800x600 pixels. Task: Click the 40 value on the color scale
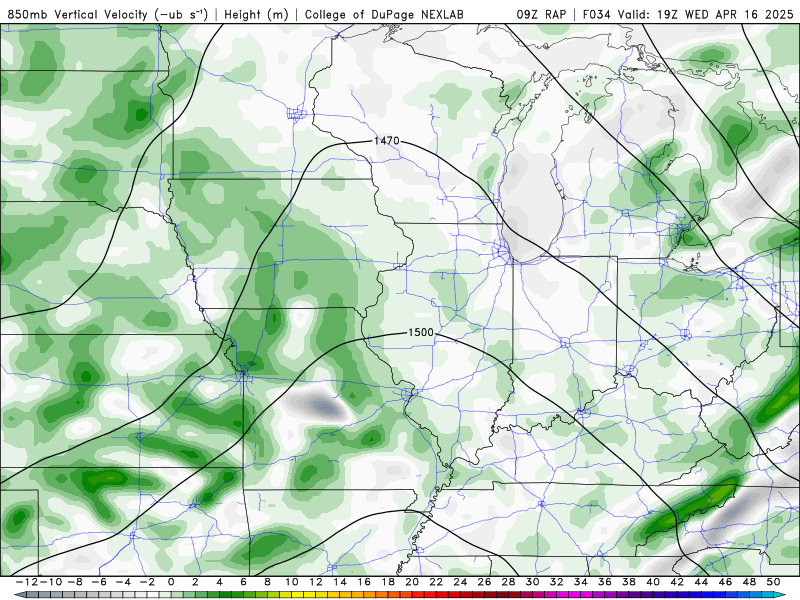(x=653, y=582)
